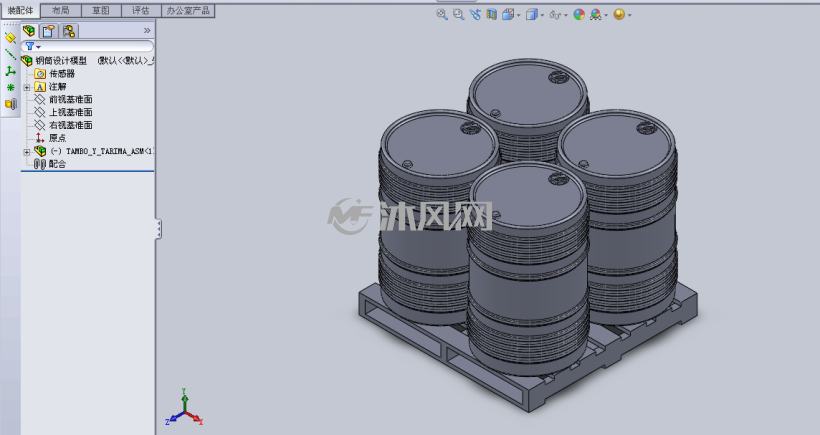
Task: Select the 配合 mates folder
Action: (50, 164)
